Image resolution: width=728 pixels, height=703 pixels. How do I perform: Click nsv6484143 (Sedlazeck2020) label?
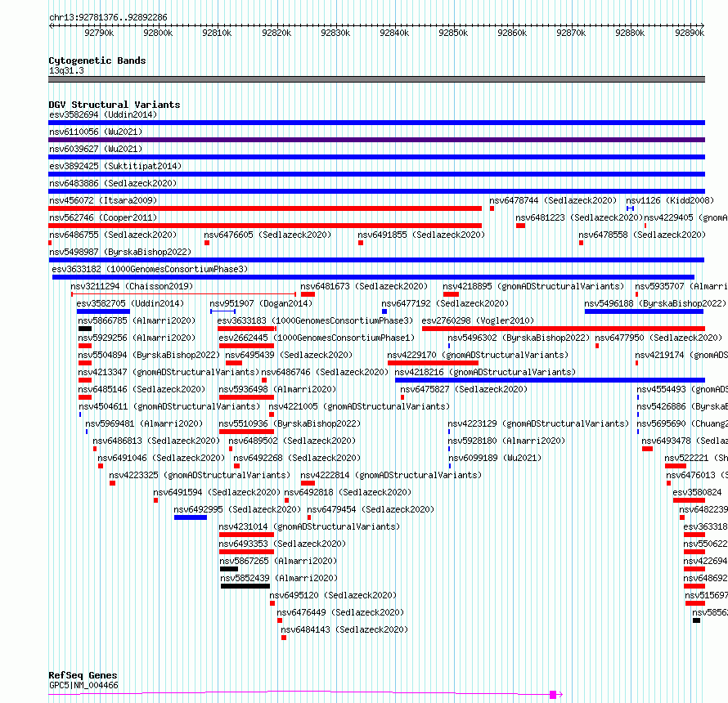(344, 629)
